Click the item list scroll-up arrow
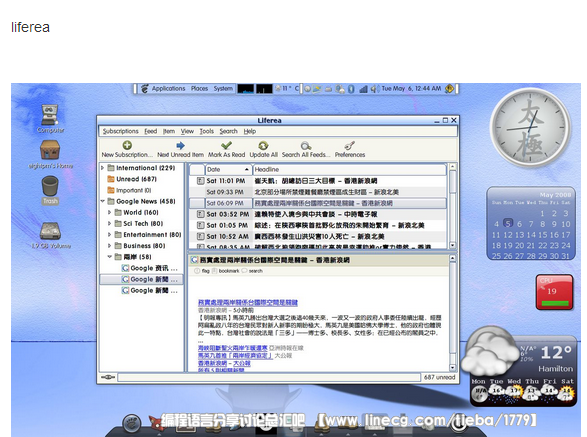Image resolution: width=587 pixels, height=437 pixels. tap(453, 166)
